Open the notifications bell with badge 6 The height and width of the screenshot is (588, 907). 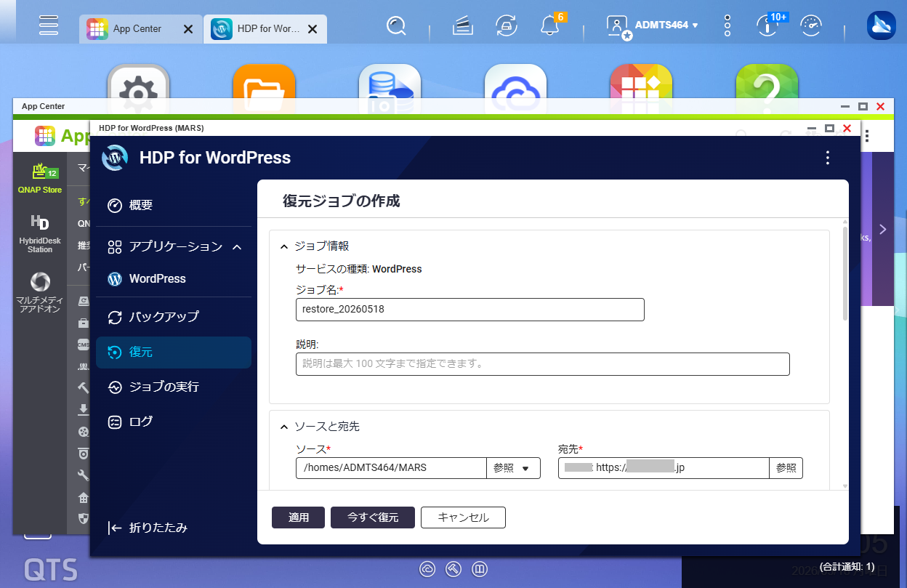click(x=550, y=26)
